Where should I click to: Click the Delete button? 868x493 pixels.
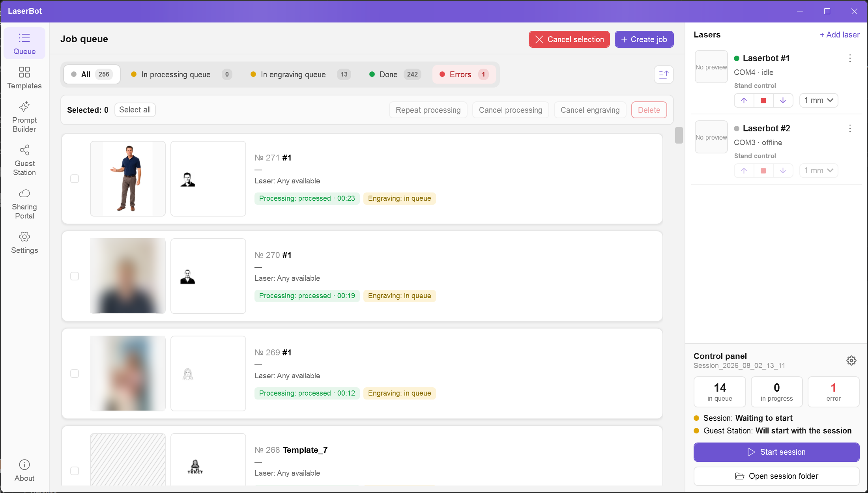click(649, 110)
